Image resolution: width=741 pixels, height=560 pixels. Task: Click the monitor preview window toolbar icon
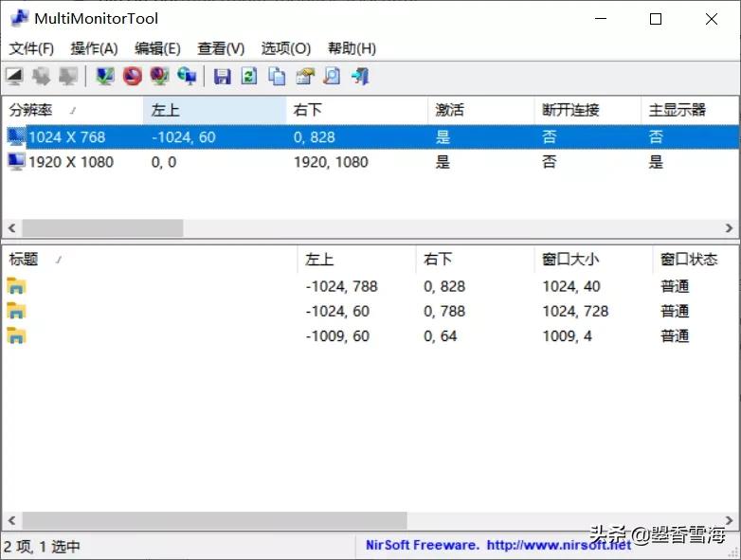[14, 76]
